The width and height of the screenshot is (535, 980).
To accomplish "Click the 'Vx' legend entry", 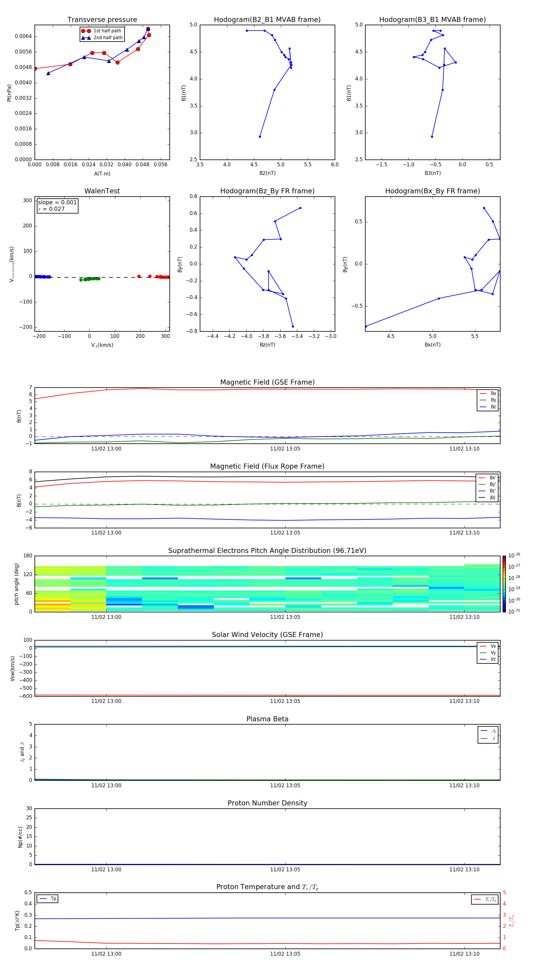I will (488, 647).
